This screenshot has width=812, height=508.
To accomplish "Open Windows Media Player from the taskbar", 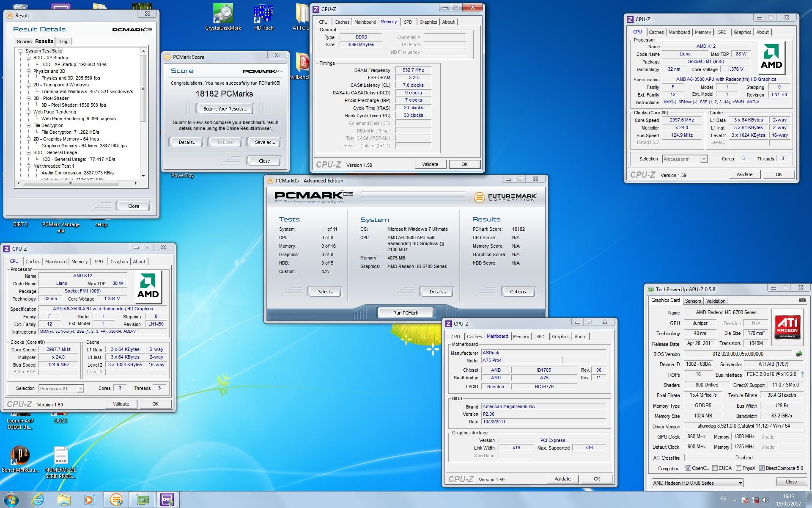I will click(x=89, y=500).
